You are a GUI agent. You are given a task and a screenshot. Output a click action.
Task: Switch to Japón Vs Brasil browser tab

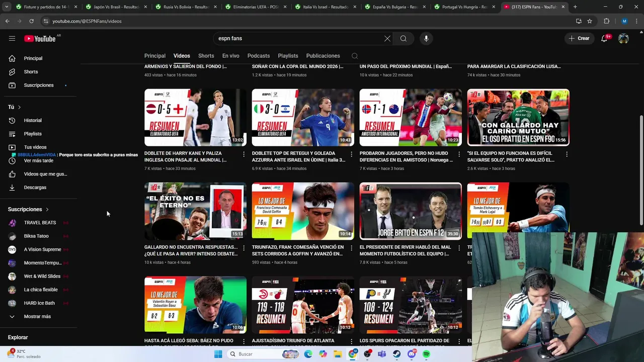(x=116, y=7)
